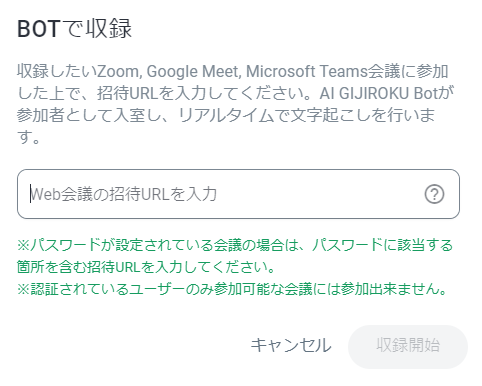Click the 収録開始 button
This screenshot has width=482, height=386.
coord(408,346)
